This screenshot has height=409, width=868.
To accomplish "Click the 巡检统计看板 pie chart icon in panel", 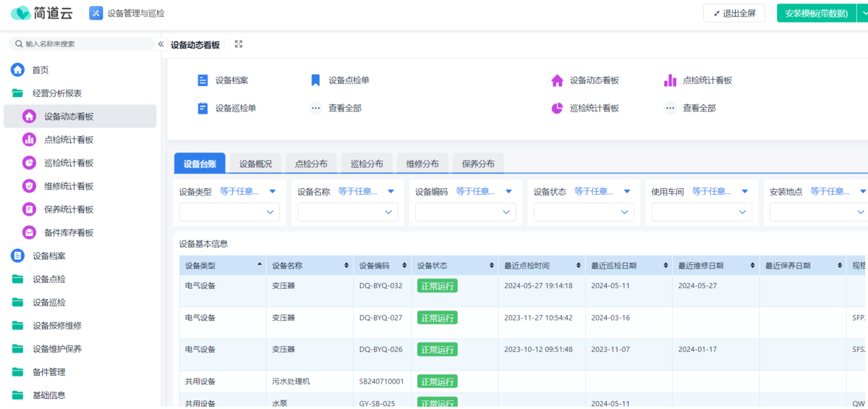I will (557, 108).
